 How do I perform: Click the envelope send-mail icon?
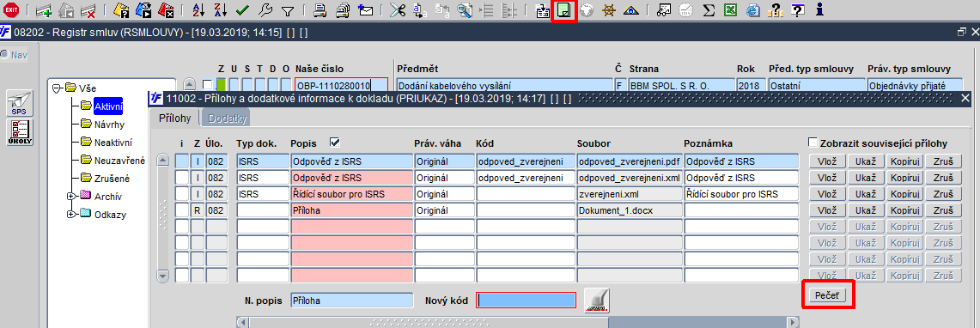(x=365, y=10)
